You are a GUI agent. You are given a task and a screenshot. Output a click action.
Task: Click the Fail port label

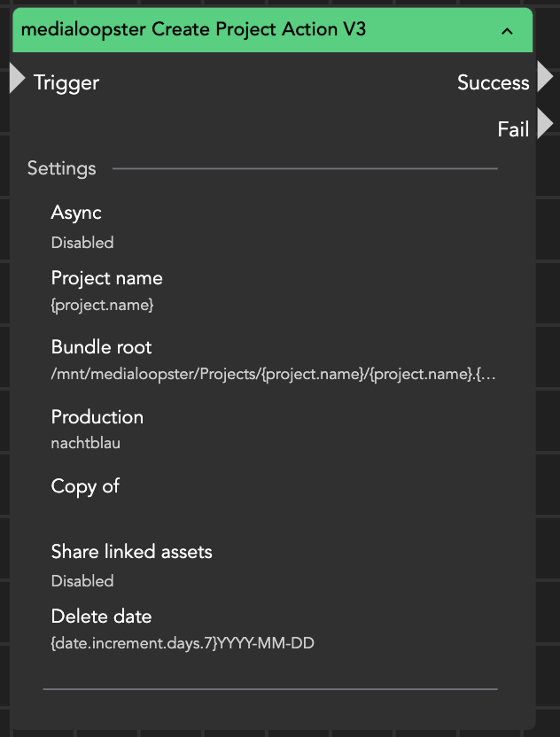click(x=513, y=130)
